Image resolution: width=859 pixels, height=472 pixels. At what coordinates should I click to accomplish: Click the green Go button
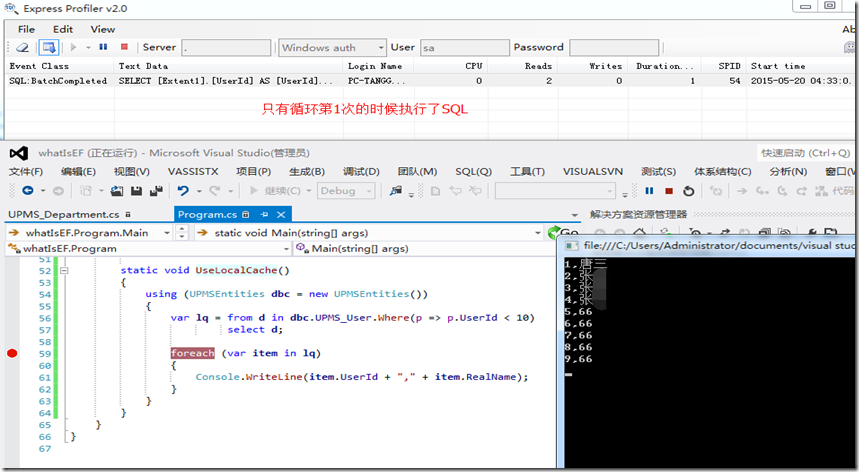563,233
